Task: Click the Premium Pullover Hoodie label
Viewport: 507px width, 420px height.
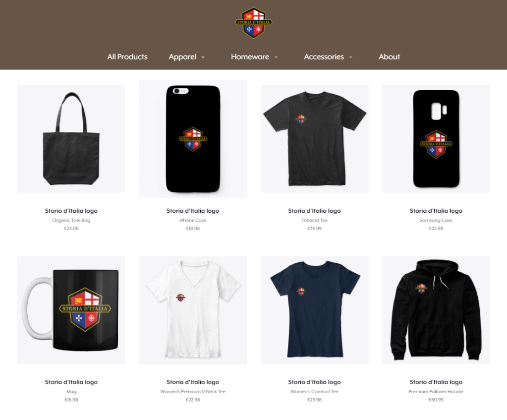Action: pyautogui.click(x=436, y=392)
